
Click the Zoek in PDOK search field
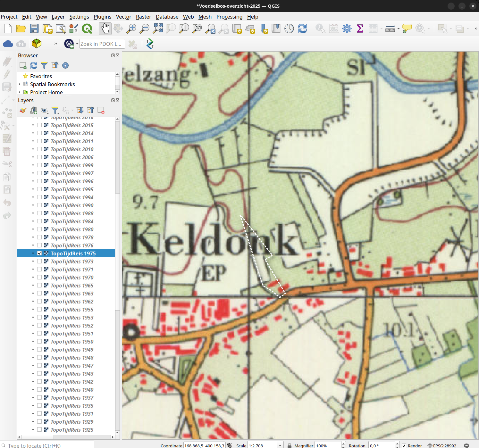pyautogui.click(x=102, y=44)
